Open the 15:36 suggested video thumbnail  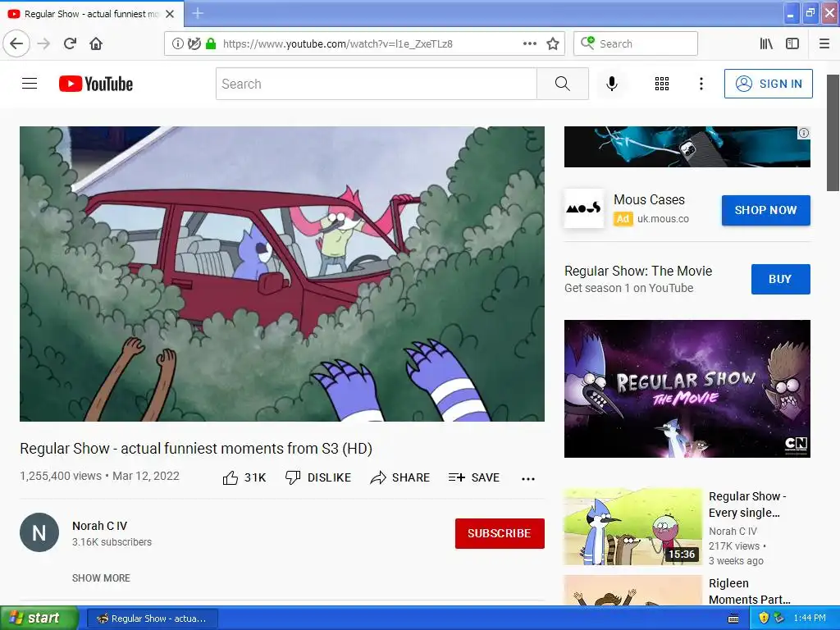(632, 526)
